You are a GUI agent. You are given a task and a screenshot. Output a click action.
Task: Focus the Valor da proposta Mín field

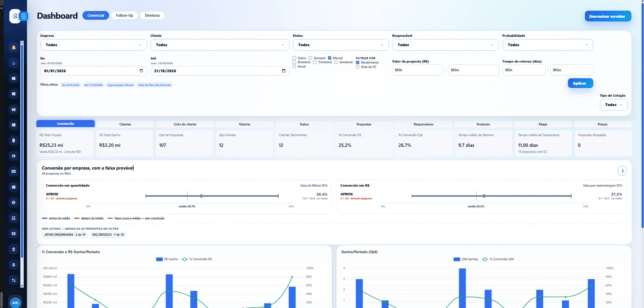tap(417, 70)
